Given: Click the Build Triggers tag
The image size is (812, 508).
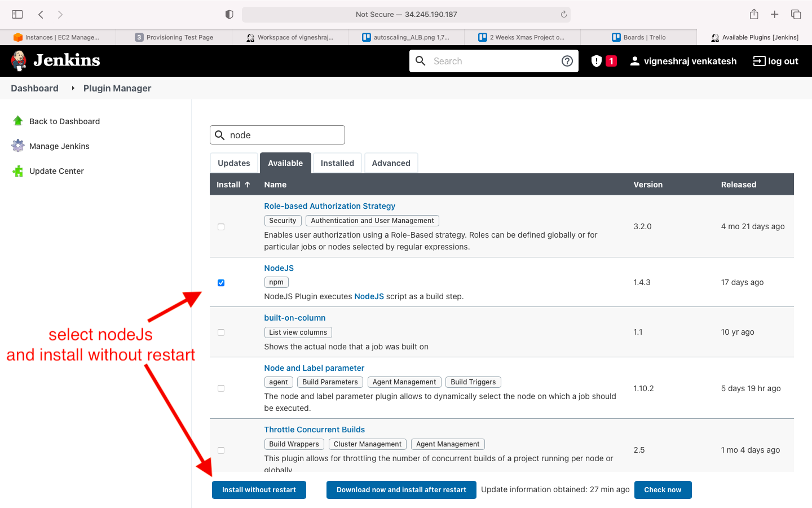Looking at the screenshot, I should pos(473,382).
